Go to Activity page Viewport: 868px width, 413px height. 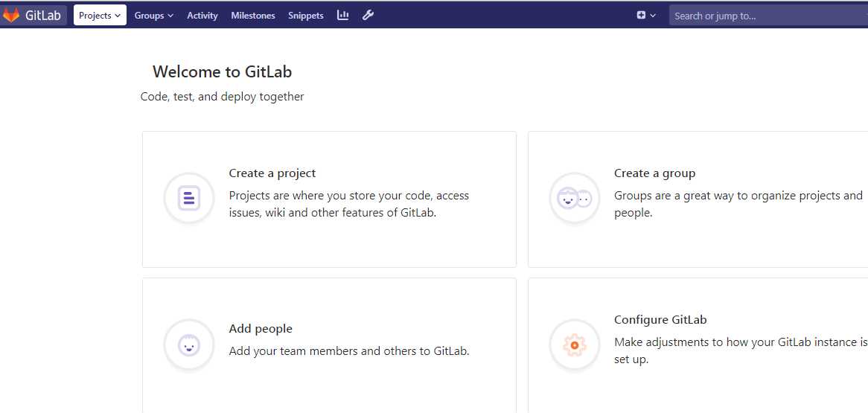coord(202,16)
